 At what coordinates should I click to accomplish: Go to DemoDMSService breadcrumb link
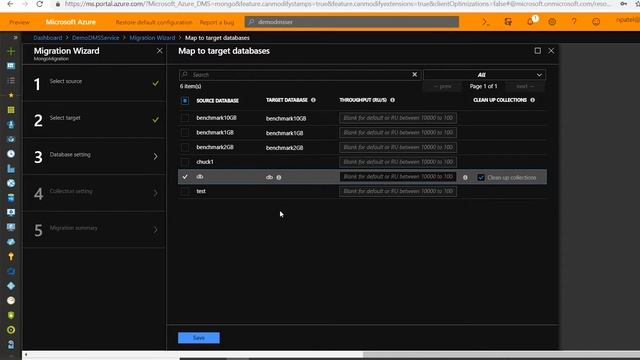[96, 38]
